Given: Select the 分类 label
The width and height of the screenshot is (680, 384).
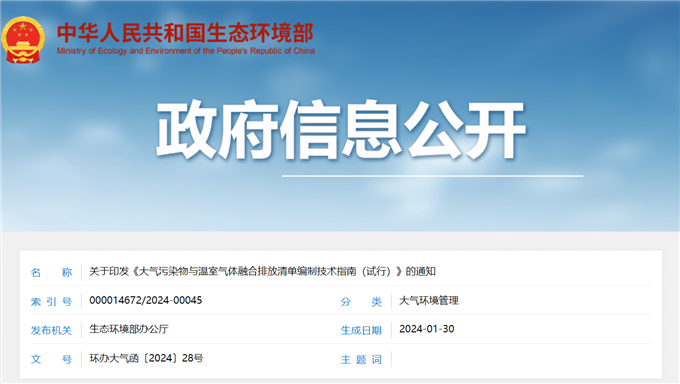Looking at the screenshot, I should pos(361,302).
